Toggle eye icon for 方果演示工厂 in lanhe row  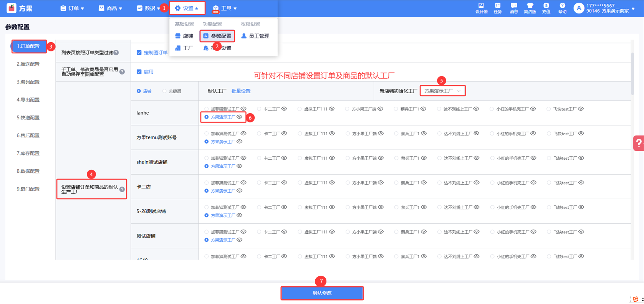click(x=240, y=117)
